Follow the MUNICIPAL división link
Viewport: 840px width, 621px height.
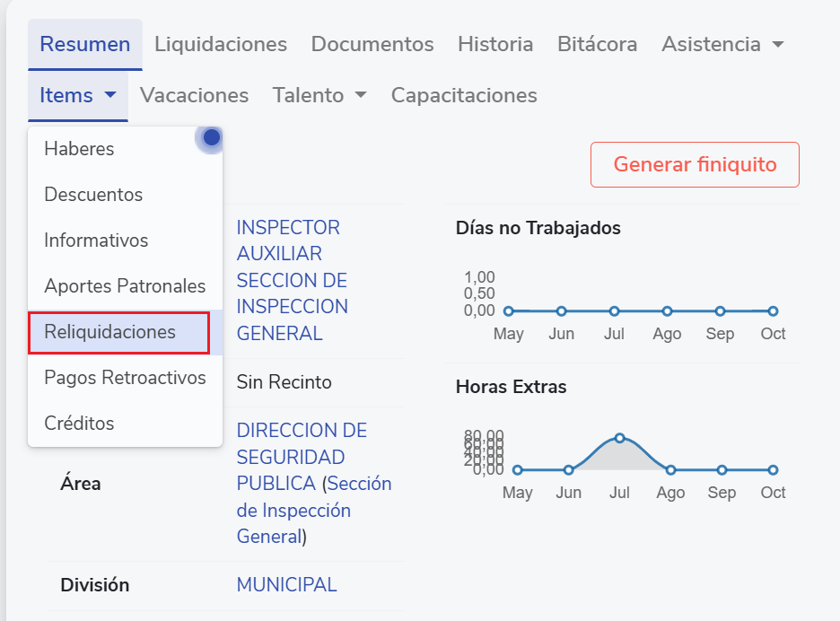pos(286,585)
